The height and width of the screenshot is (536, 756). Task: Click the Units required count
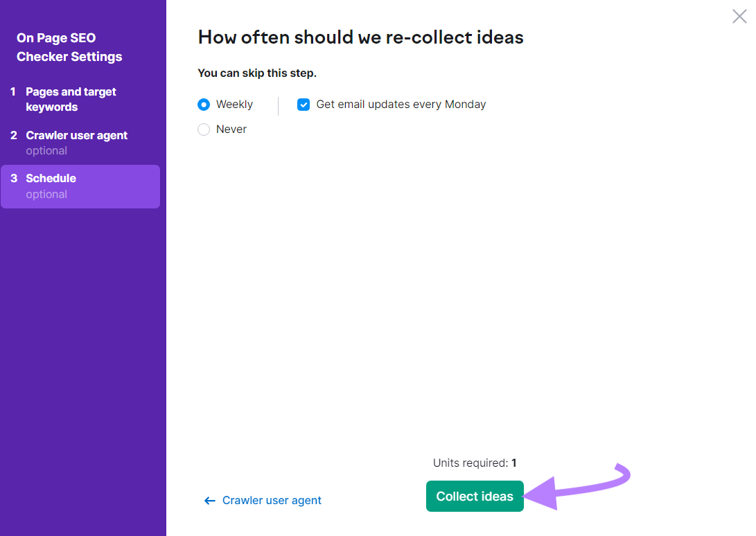(x=475, y=463)
